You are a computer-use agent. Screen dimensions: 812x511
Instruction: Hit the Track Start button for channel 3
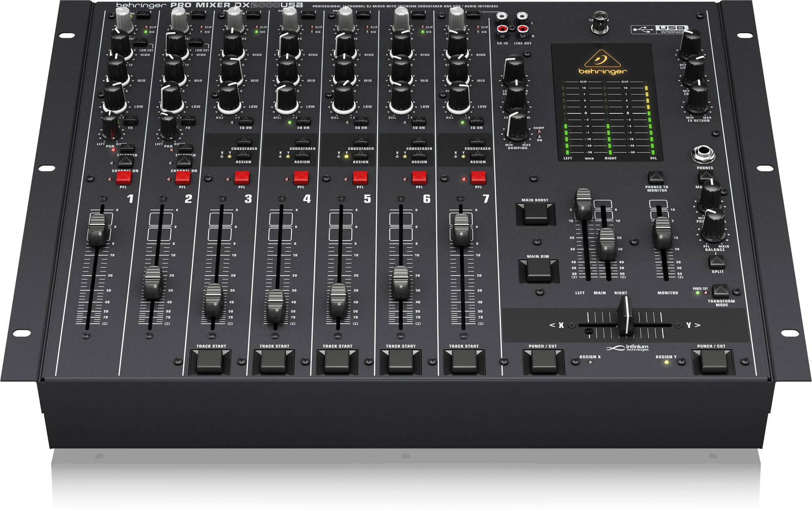[210, 362]
